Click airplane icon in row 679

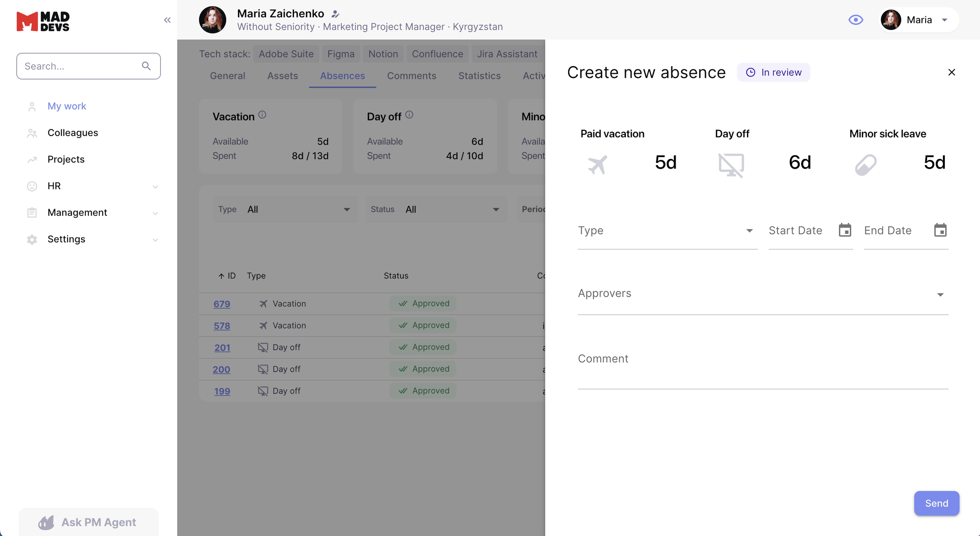[263, 304]
